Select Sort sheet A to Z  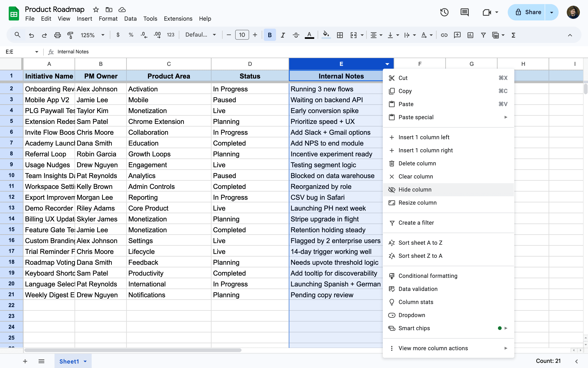449,243
